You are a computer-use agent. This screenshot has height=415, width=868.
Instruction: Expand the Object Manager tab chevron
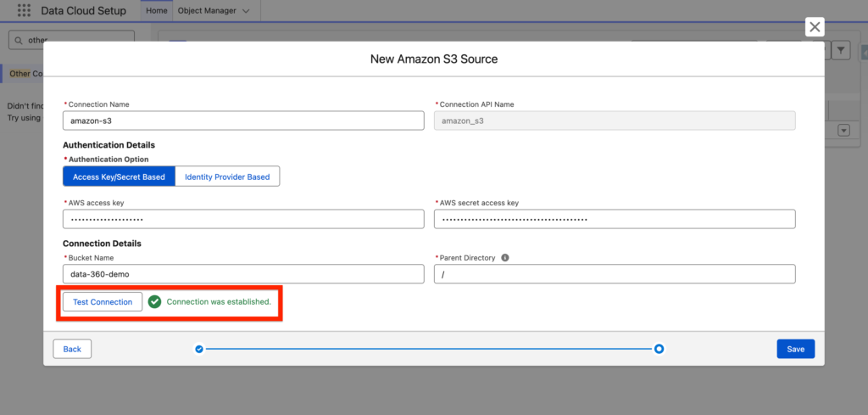246,11
